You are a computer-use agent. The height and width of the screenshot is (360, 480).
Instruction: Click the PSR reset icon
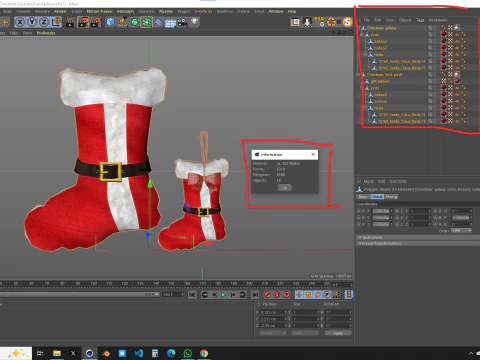(319, 22)
